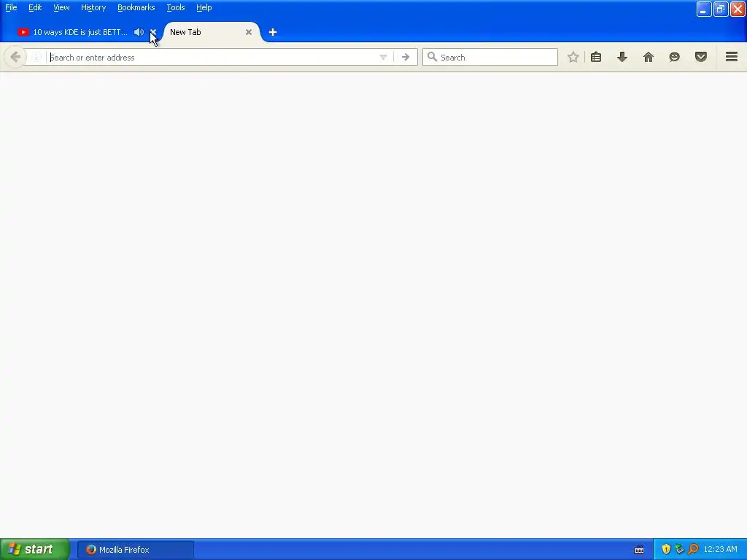Show bookmarks list icon
Screen dimensions: 747x560
[596, 57]
